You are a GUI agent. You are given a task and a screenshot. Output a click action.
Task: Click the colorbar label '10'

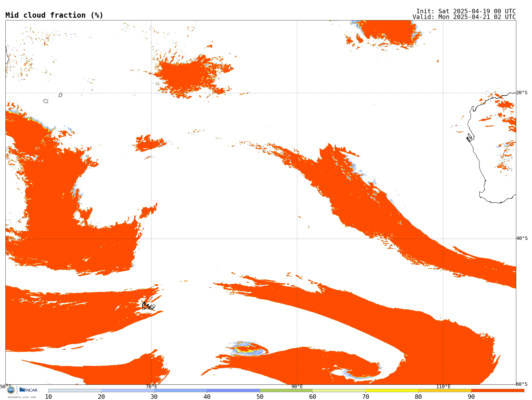click(x=49, y=397)
